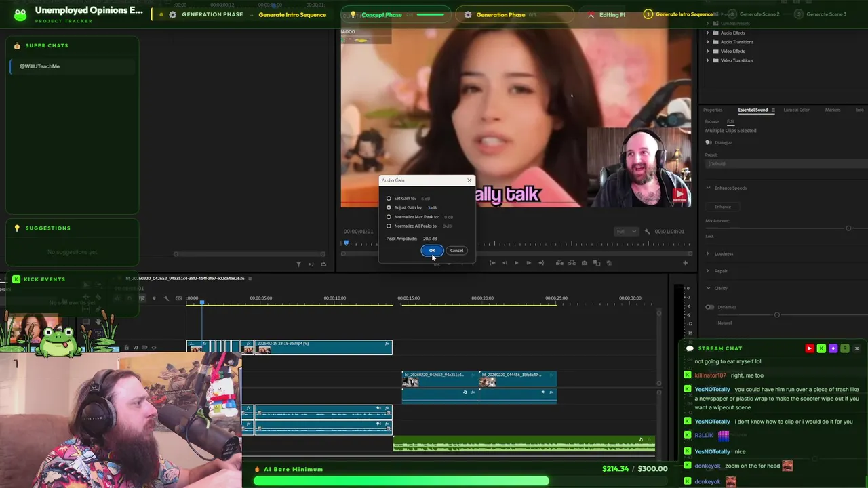Edit the Adjust Gain by 3 dB value

point(432,207)
